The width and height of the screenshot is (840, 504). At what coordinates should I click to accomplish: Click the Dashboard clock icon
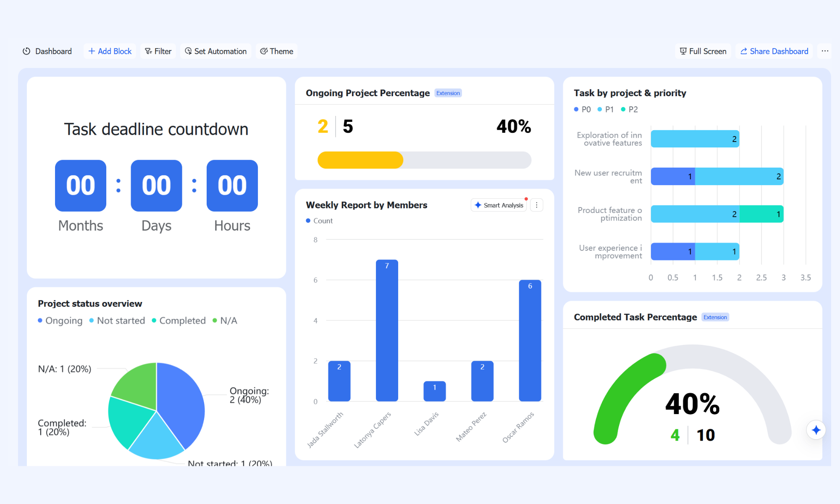(26, 51)
